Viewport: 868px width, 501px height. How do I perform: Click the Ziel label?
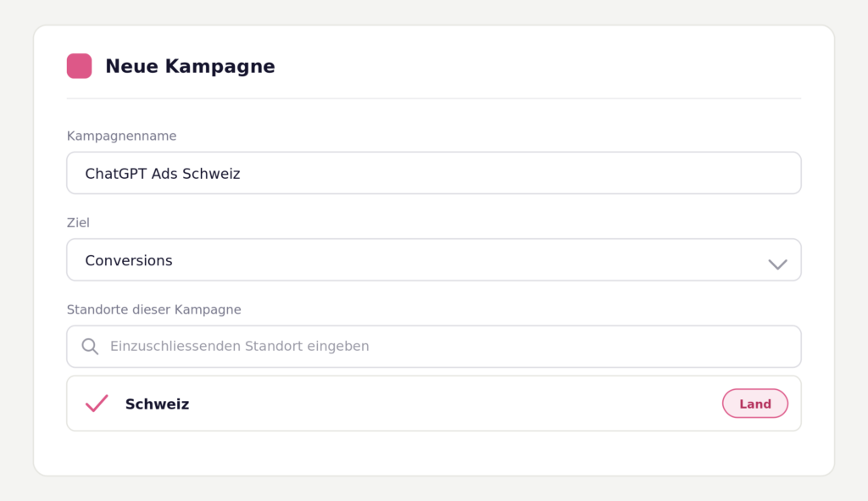point(78,223)
